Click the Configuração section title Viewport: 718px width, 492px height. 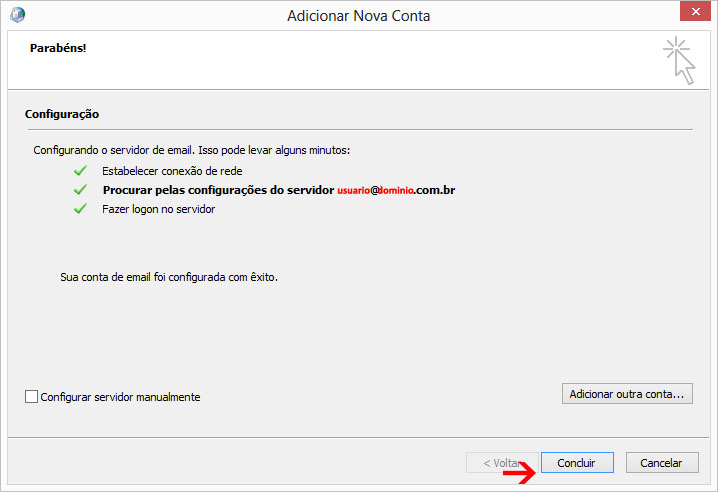coord(62,114)
